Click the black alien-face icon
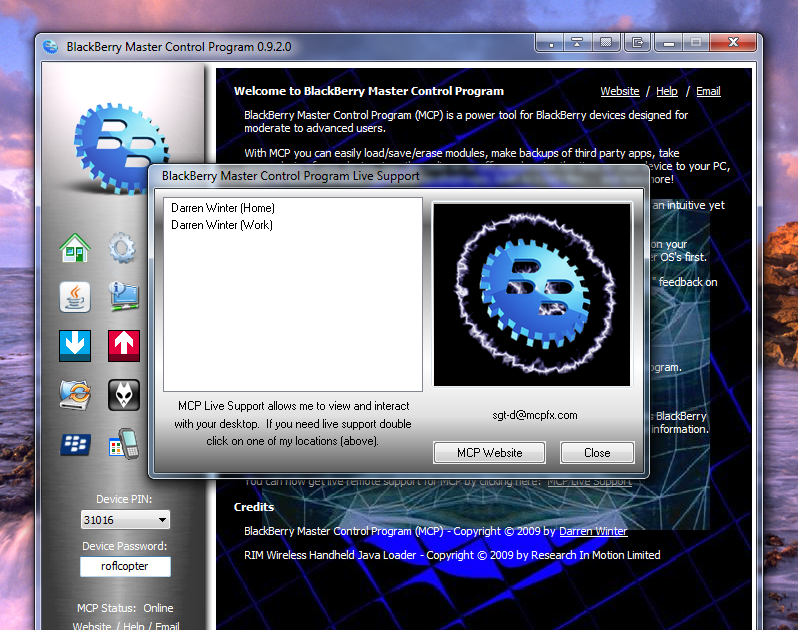This screenshot has height=630, width=798. pyautogui.click(x=124, y=394)
